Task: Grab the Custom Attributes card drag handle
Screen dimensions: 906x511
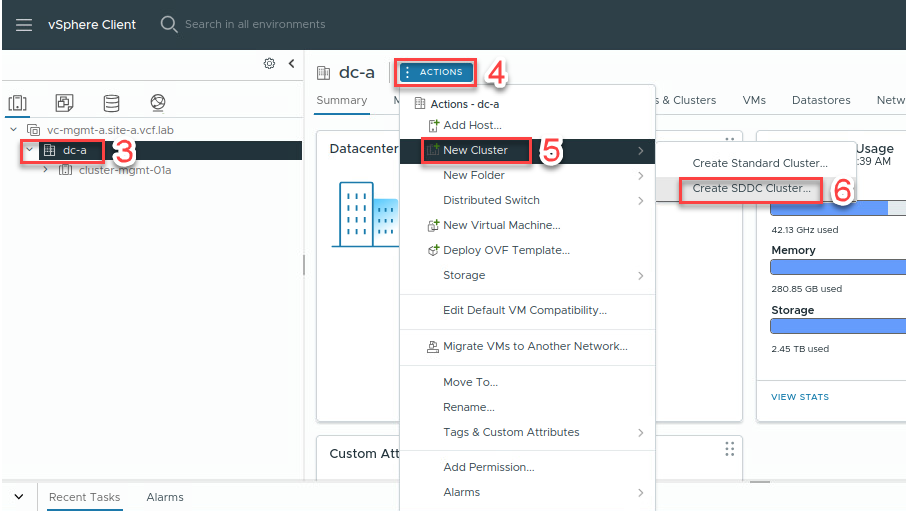Action: pyautogui.click(x=730, y=449)
